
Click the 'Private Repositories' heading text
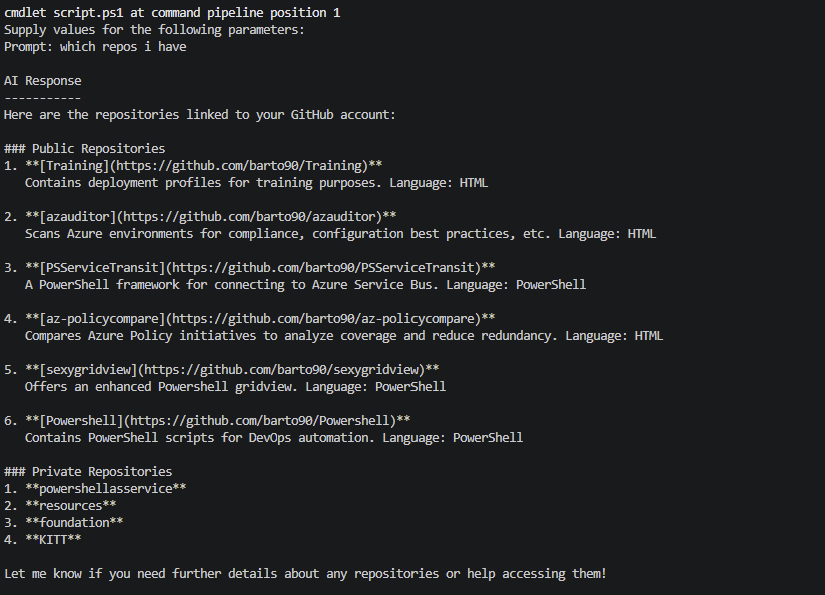pos(101,472)
